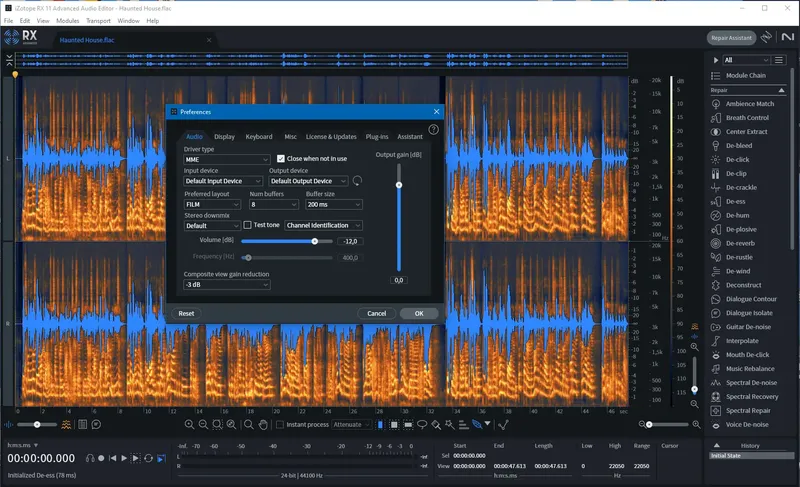
Task: Open the Module Chain
Action: click(x=745, y=75)
